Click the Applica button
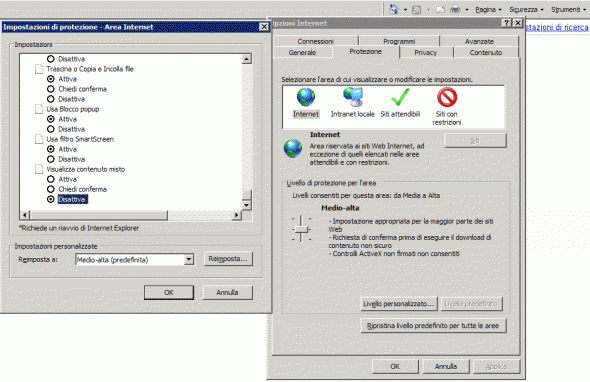The image size is (590, 382). 497,366
